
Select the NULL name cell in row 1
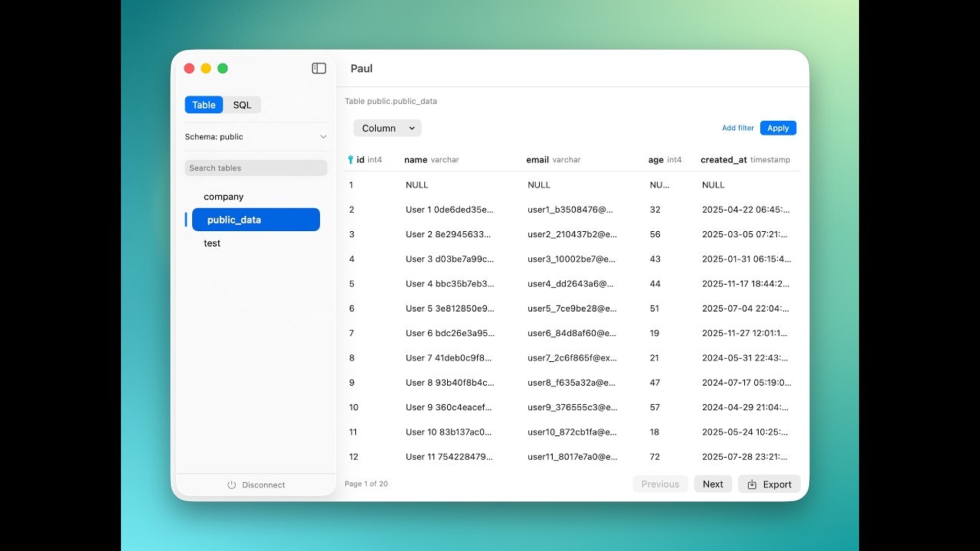(417, 184)
